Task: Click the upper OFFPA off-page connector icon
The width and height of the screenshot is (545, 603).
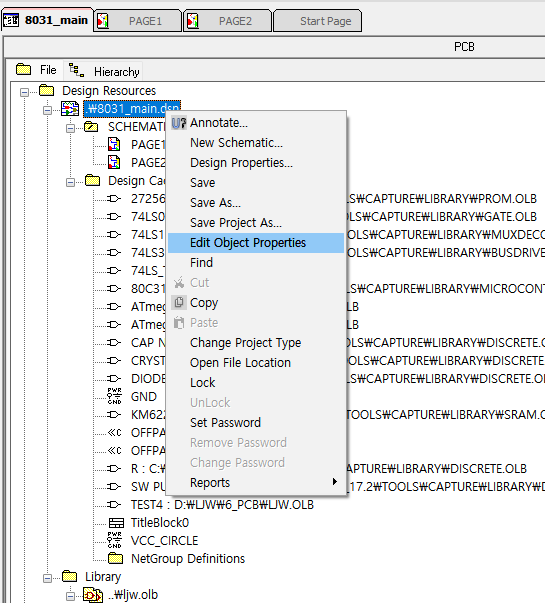Action: [x=115, y=433]
